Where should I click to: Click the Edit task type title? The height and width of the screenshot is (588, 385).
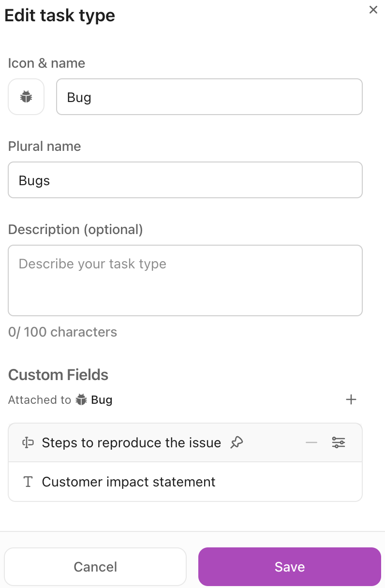click(59, 15)
